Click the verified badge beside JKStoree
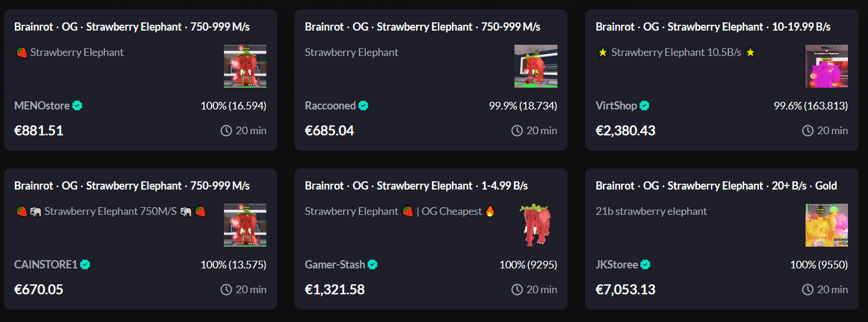 tap(646, 265)
